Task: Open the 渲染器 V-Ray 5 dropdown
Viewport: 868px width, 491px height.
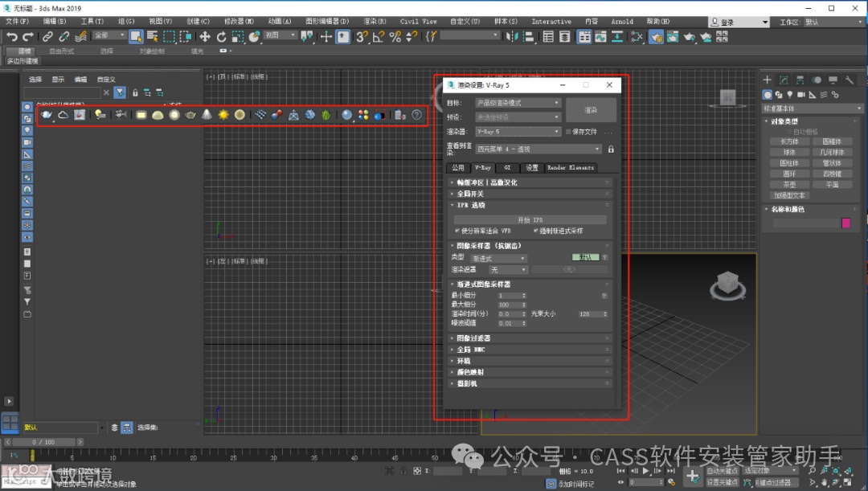Action: [518, 132]
